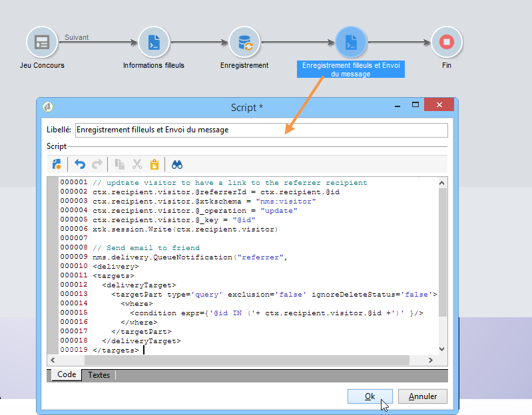532x415 pixels.
Task: Click code line 000001 comment about referrer recipient
Action: [x=230, y=183]
